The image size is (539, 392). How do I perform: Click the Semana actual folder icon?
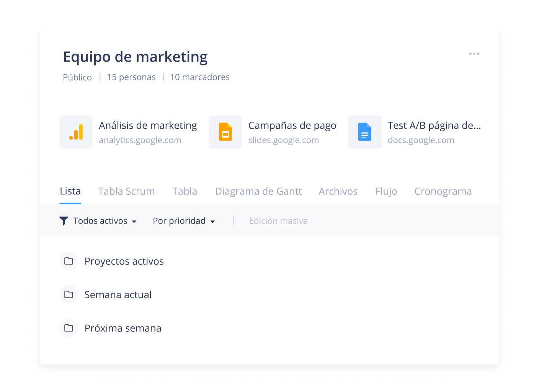(69, 294)
